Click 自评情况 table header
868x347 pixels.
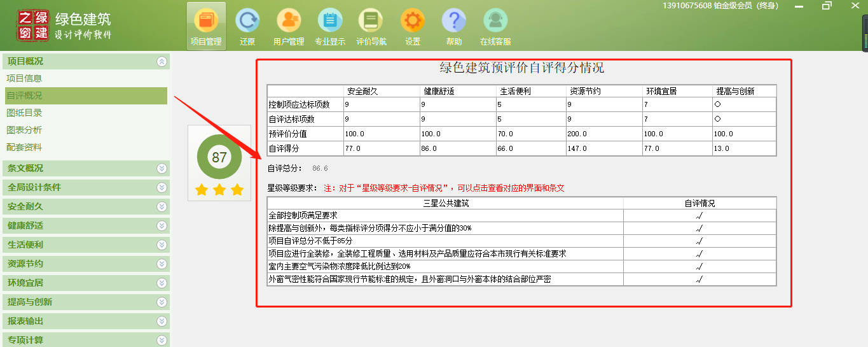699,204
